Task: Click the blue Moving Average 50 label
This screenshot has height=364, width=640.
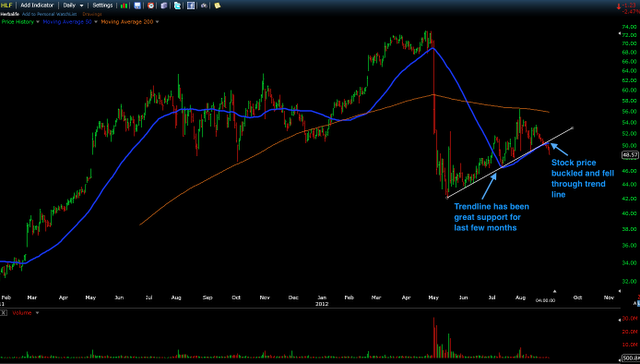Action: tap(67, 22)
